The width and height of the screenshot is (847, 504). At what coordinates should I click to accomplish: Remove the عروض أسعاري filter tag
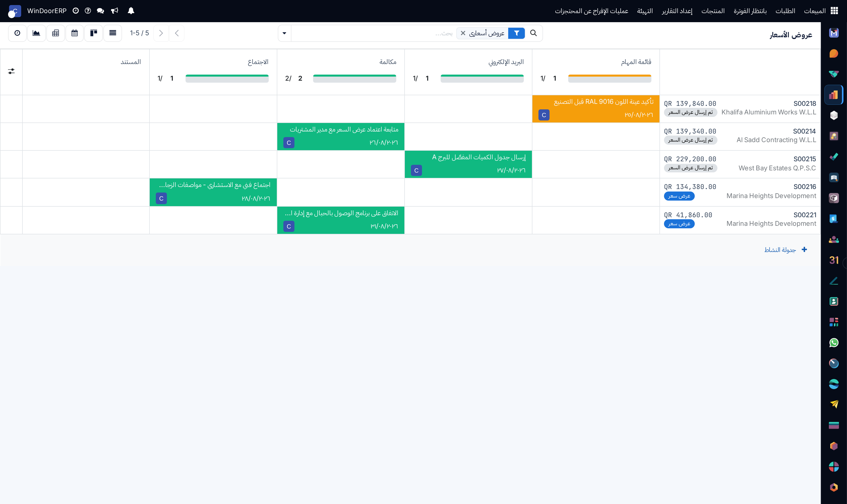(463, 33)
